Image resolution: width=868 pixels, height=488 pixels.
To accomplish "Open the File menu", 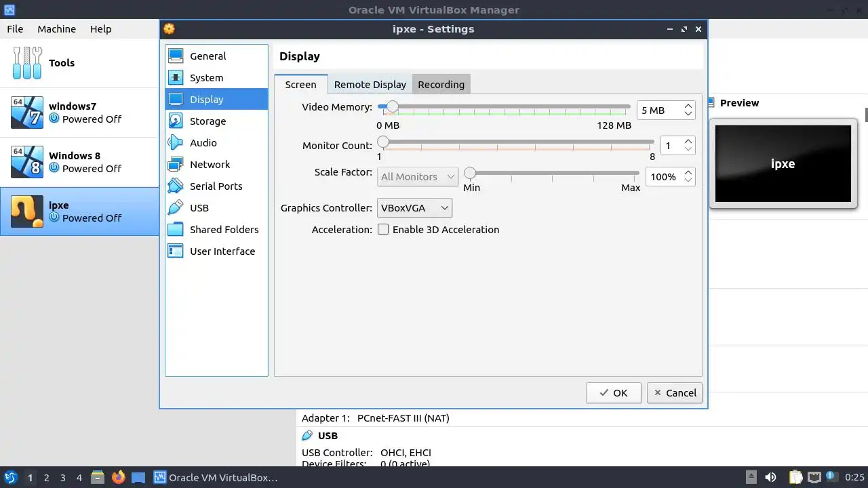I will [15, 29].
